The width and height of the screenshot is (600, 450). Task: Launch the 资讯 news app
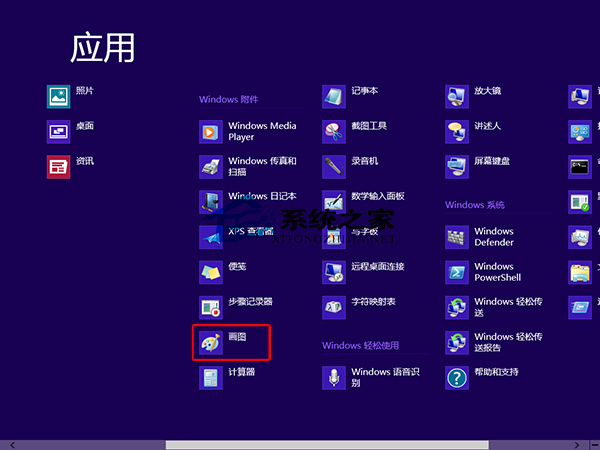59,167
